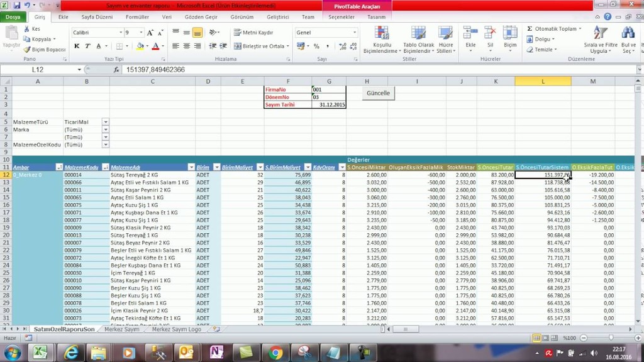Expand the MalzemeTürü TicariMal filter dropdown
Viewport: 644px width, 362px height.
[106, 122]
